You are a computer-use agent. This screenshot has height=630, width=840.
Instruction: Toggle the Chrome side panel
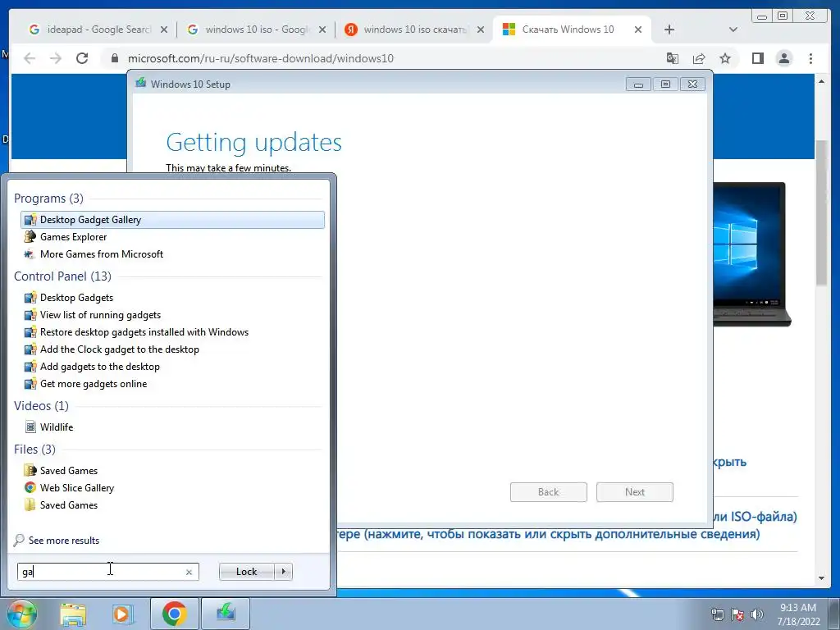click(757, 58)
